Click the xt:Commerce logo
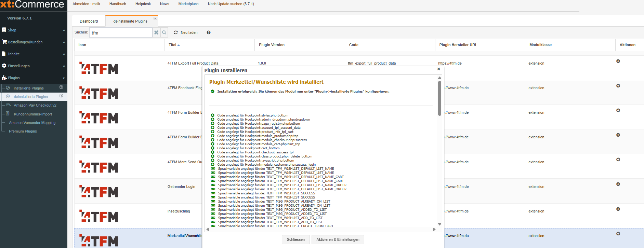 click(x=32, y=4)
